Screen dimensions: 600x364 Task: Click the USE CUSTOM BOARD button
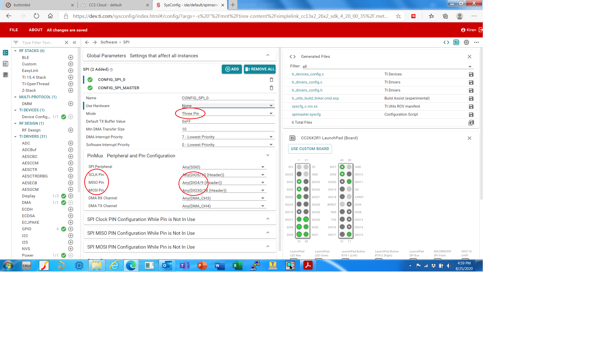click(x=310, y=149)
